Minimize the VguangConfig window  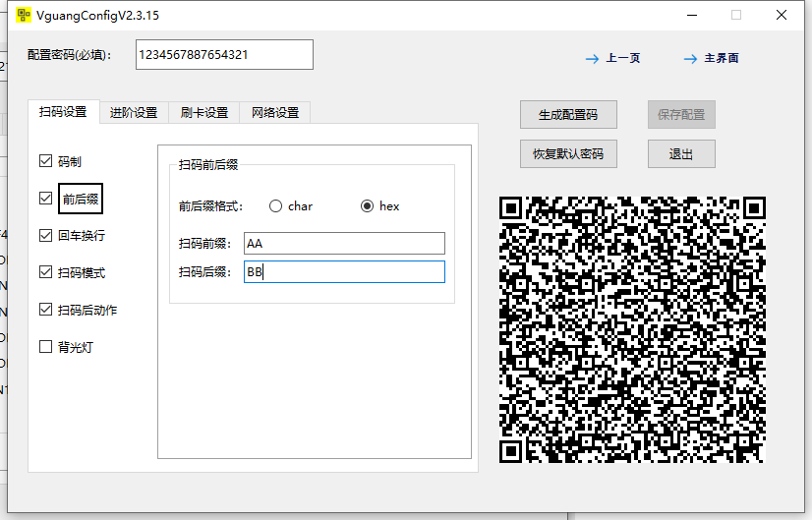(x=692, y=15)
